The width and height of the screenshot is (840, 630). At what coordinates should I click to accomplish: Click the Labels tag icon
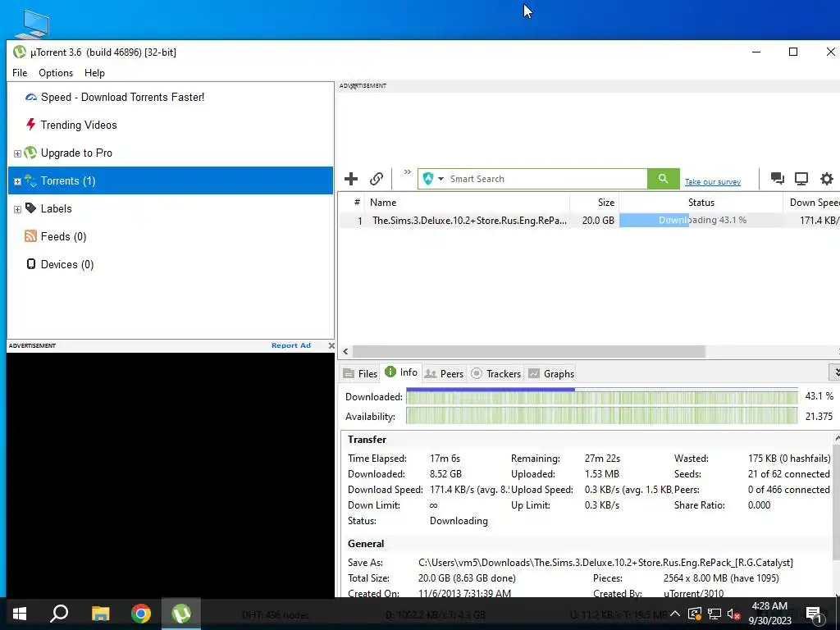(x=30, y=208)
